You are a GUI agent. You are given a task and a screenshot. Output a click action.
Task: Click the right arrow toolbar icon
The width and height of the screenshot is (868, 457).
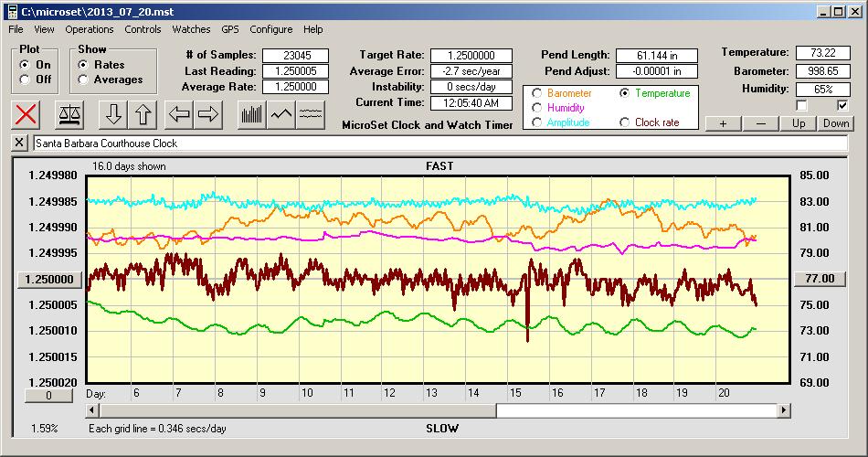208,114
